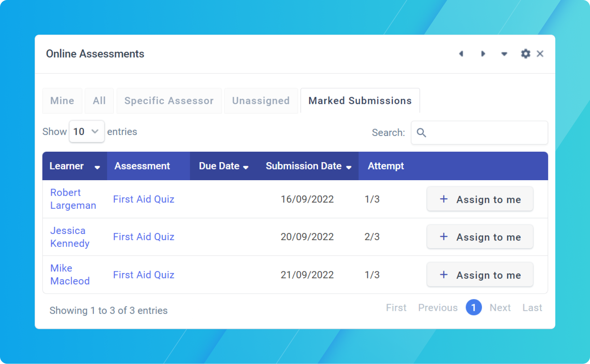Open the Show entries dropdown
This screenshot has height=364, width=590.
point(86,131)
